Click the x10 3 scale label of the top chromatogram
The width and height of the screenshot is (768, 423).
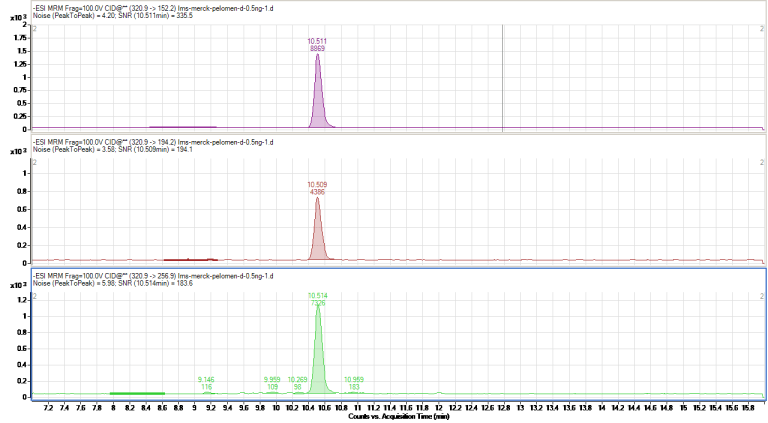(18, 18)
